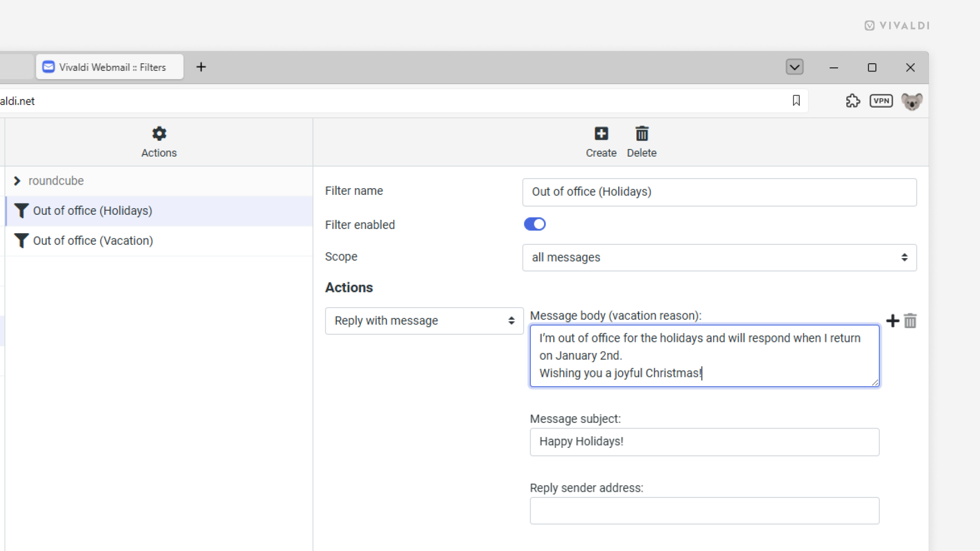The height and width of the screenshot is (551, 980).
Task: Open the browser extensions puzzle icon
Action: click(x=853, y=101)
